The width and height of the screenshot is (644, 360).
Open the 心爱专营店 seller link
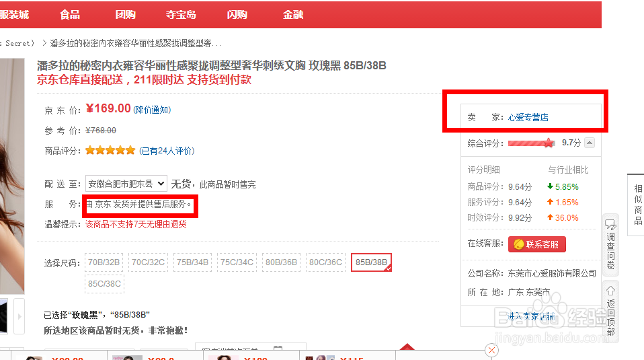click(x=528, y=118)
